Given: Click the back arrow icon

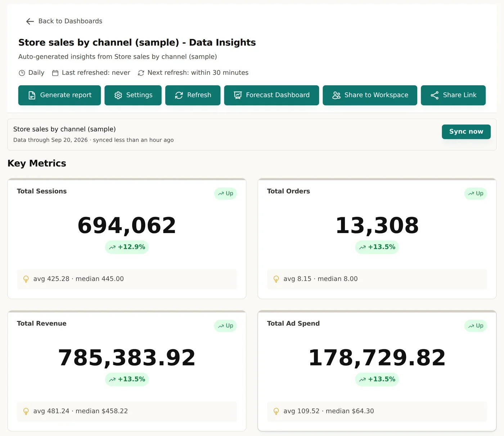Looking at the screenshot, I should (30, 22).
